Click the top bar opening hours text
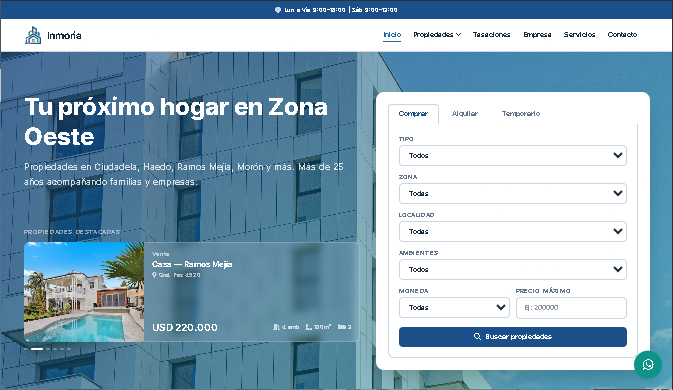Image resolution: width=673 pixels, height=390 pixels. tap(340, 9)
